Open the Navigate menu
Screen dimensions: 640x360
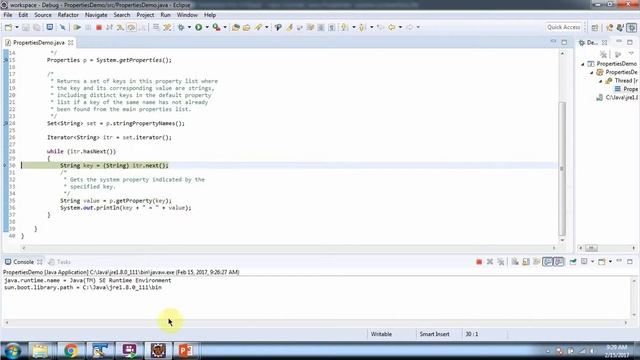(x=96, y=15)
